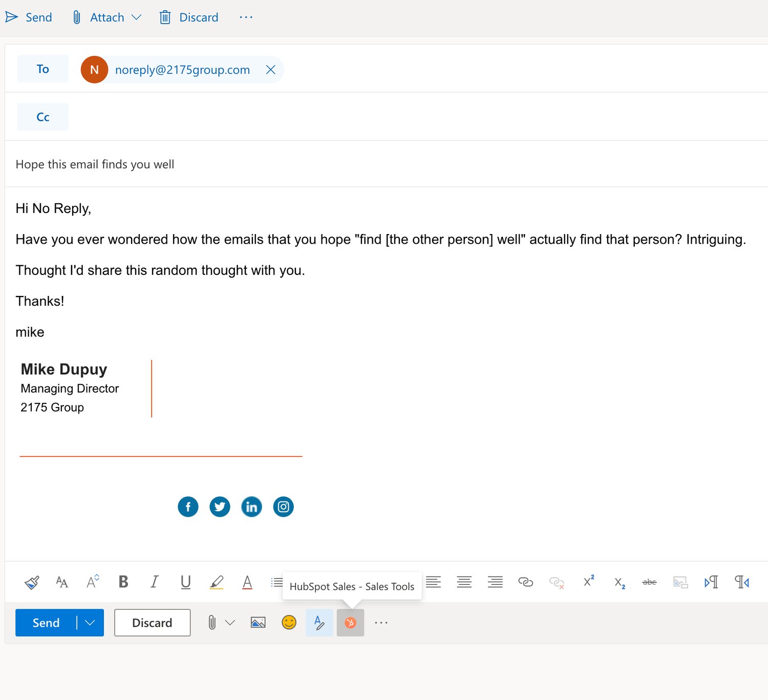Apply highlight color to text
This screenshot has height=700, width=768.
pyautogui.click(x=217, y=582)
